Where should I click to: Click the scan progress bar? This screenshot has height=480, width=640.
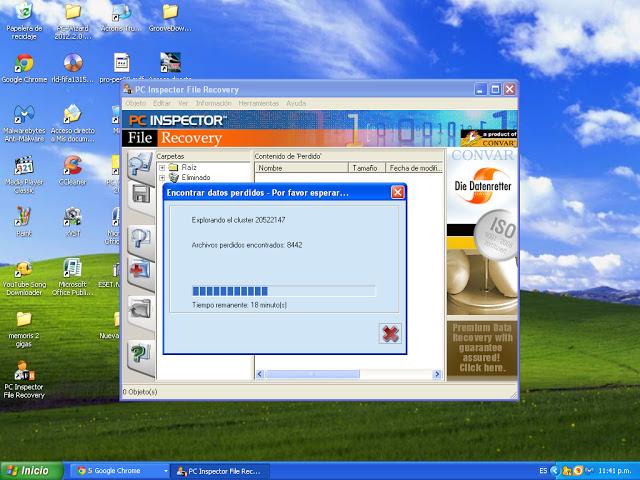point(283,290)
